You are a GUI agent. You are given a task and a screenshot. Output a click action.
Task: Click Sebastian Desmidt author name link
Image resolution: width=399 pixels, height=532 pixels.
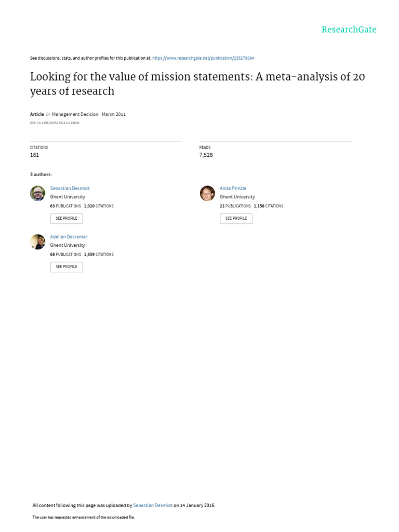coord(70,188)
